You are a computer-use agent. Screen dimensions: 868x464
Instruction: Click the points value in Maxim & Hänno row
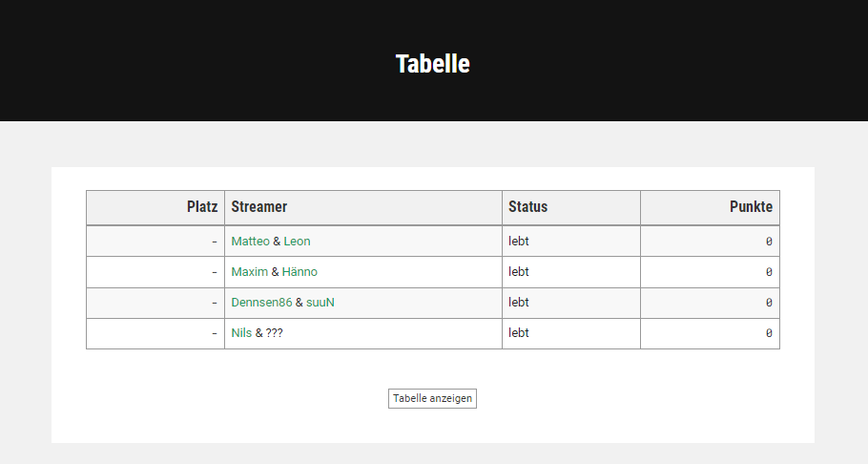point(769,272)
